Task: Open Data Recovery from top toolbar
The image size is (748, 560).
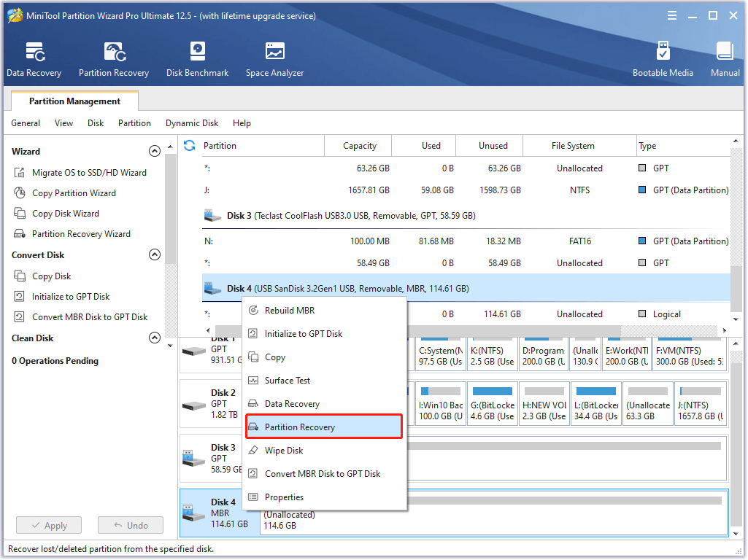Action: pos(34,59)
